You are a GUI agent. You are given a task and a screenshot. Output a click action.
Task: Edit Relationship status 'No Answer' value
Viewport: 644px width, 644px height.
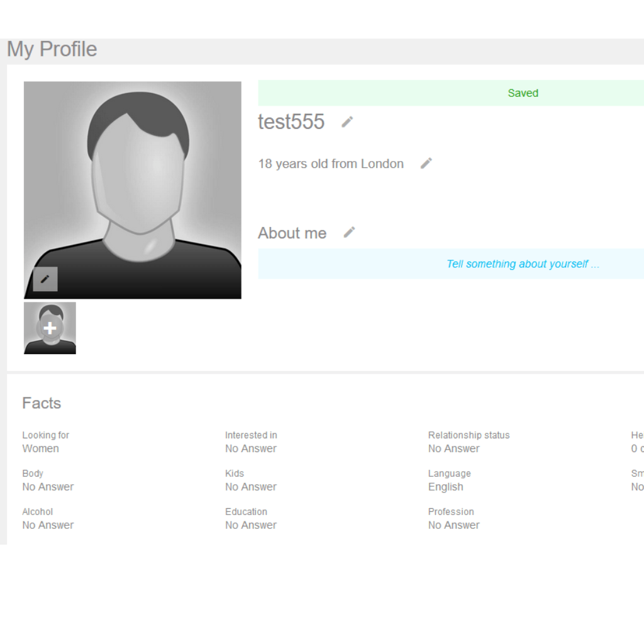tap(453, 448)
